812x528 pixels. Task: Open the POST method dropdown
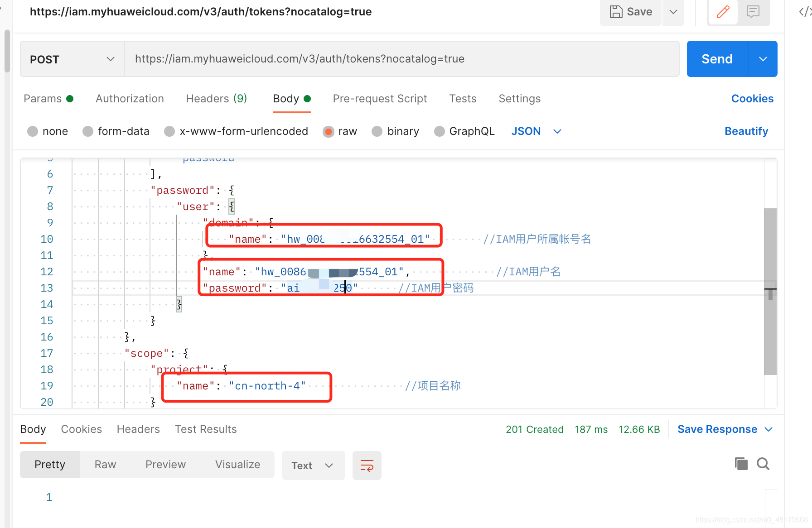[x=72, y=59]
